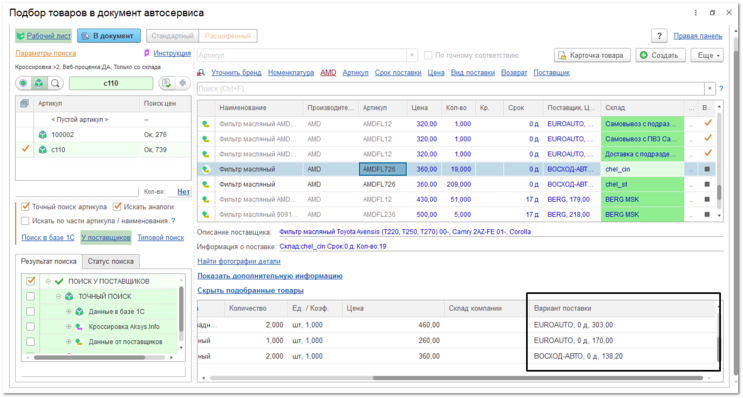
Task: Collapse the ТОЧНЫЙ ПОИСК tree node
Action: click(58, 297)
